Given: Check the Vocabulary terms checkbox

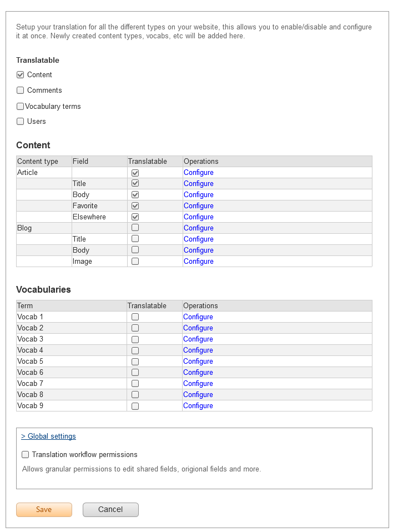Looking at the screenshot, I should point(21,107).
